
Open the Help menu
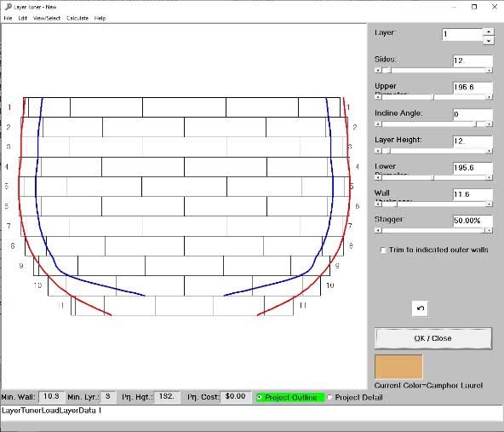click(x=100, y=18)
